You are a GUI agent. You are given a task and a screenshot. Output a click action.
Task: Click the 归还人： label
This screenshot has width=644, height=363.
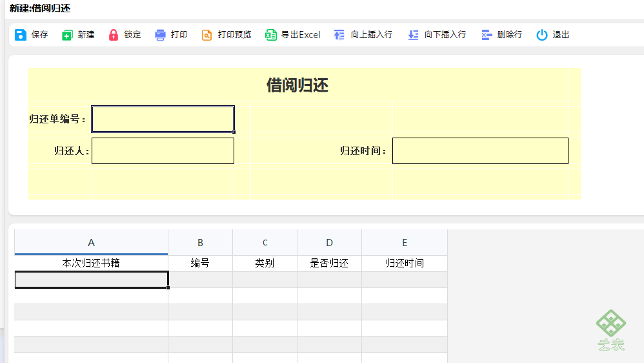[72, 151]
